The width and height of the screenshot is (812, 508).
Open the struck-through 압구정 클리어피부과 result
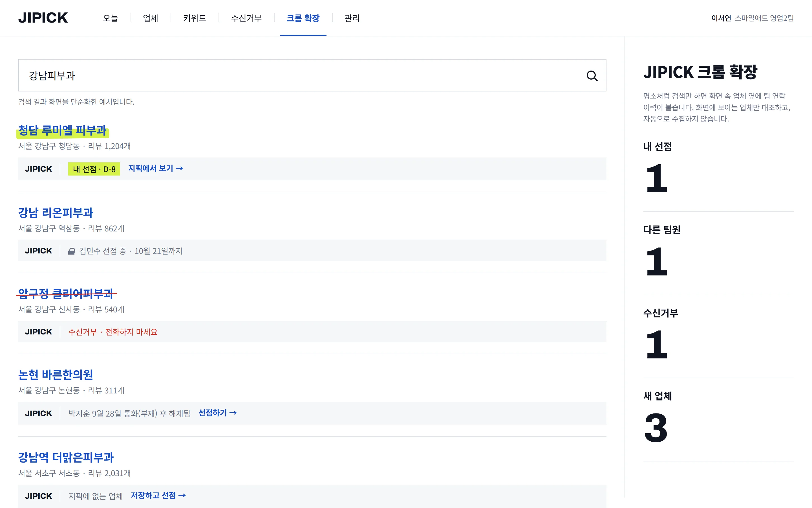[x=66, y=294]
